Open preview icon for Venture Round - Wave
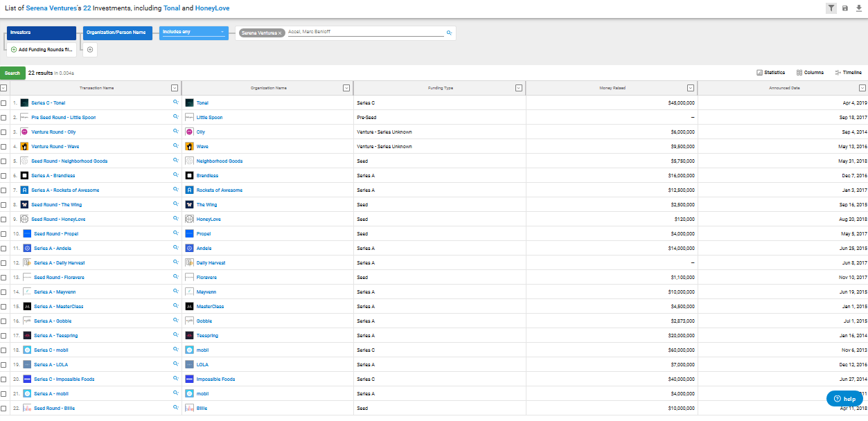Screen dimensions: 868x421 click(x=176, y=146)
